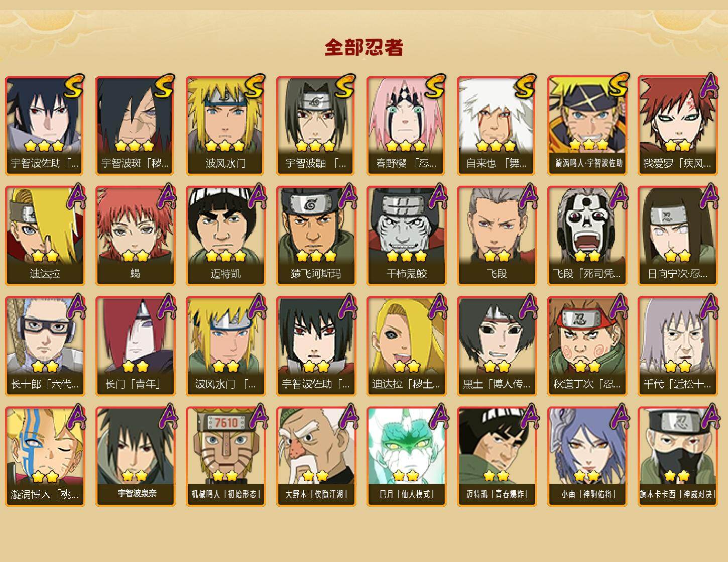The height and width of the screenshot is (562, 728).
Task: Select the 长门「青年」 ninja card
Action: click(135, 346)
